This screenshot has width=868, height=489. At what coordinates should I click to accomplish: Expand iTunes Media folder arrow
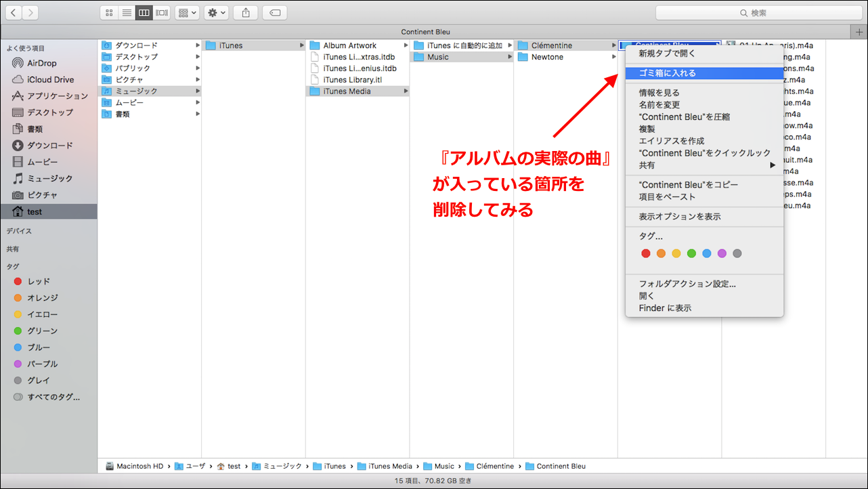click(406, 91)
